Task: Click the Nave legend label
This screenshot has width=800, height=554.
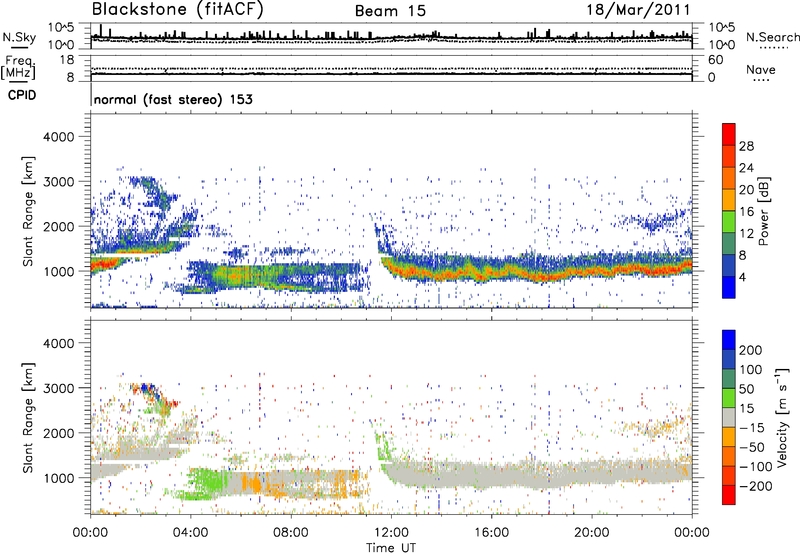Action: [x=761, y=69]
